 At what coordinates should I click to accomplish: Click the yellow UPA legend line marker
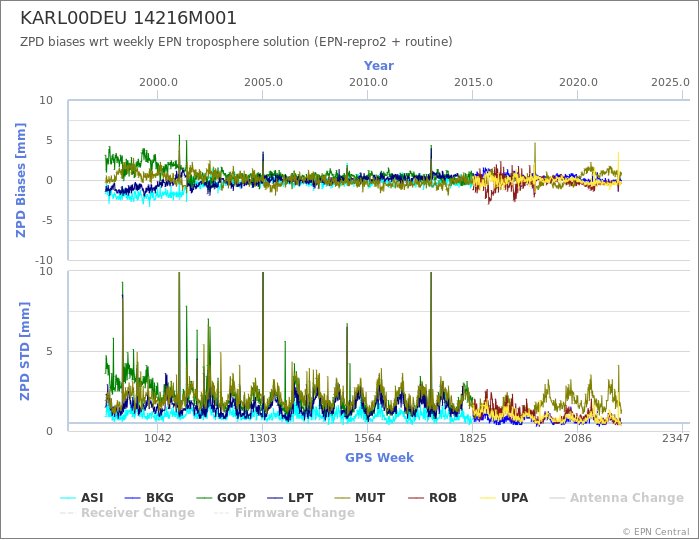click(x=487, y=498)
